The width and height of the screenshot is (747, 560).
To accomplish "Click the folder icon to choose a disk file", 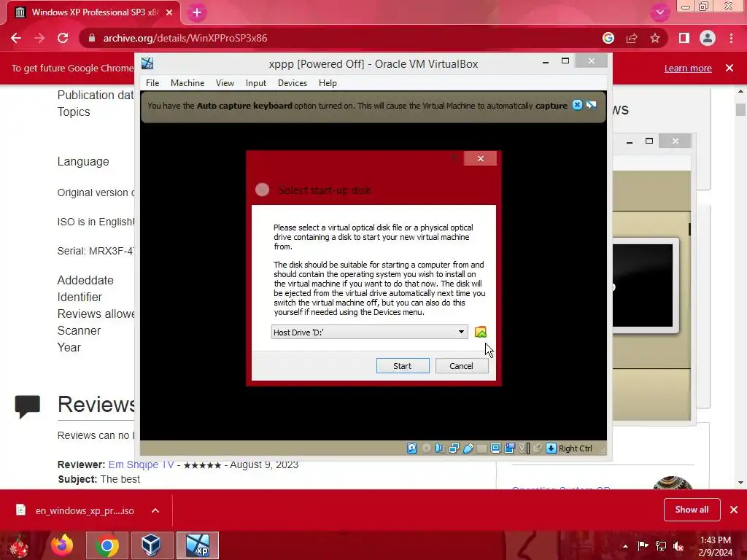I will [x=481, y=332].
